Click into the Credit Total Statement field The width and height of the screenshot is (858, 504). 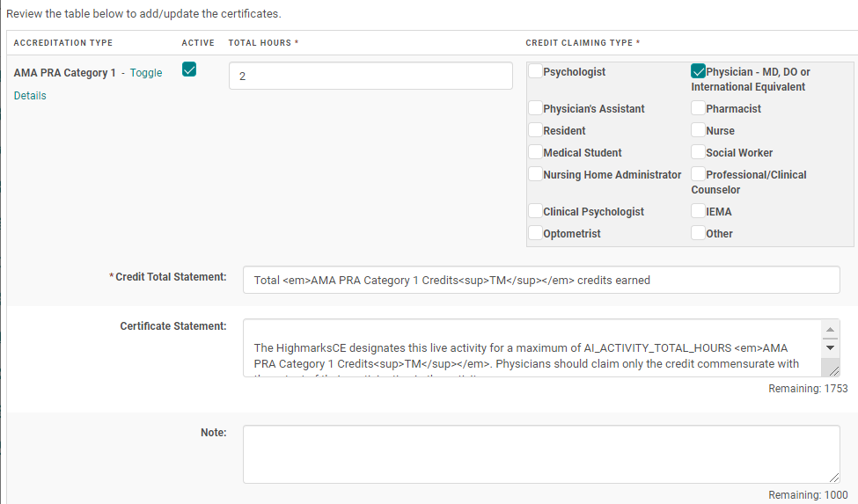(x=541, y=280)
